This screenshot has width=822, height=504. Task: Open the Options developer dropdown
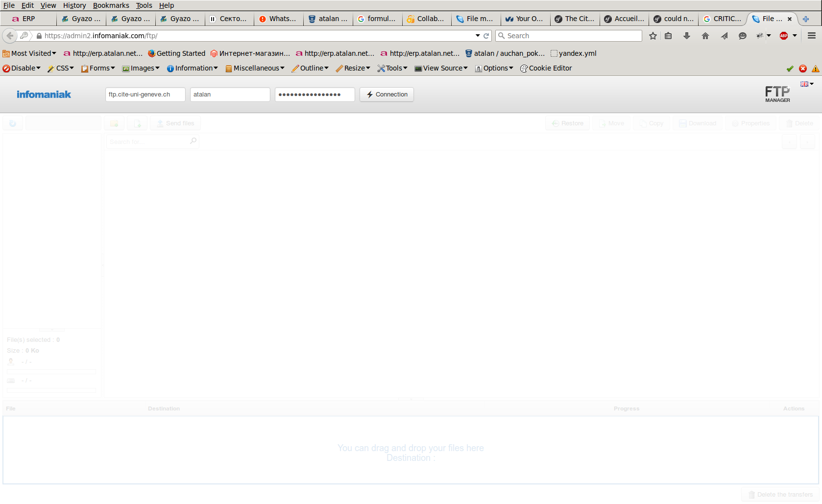[494, 68]
